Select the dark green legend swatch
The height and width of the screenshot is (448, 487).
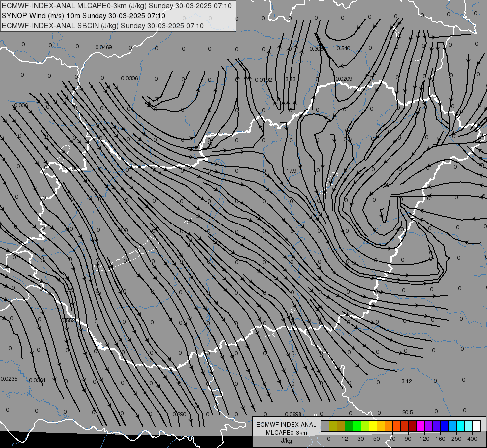[349, 426]
